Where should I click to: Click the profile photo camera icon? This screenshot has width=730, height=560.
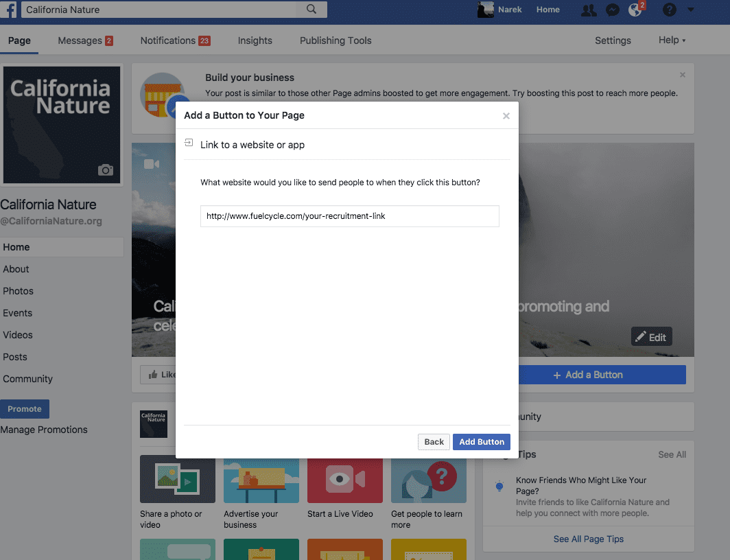[106, 170]
